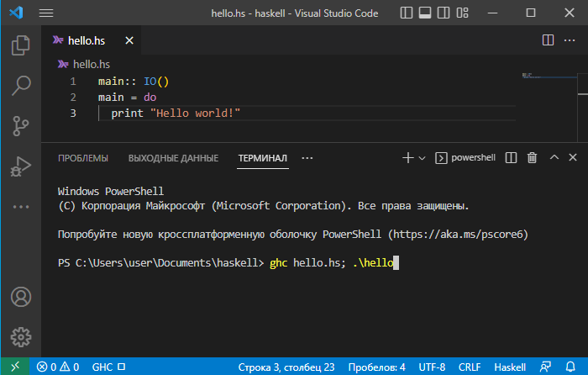Select the hello.hs editor tab
The width and height of the screenshot is (588, 375).
(87, 40)
